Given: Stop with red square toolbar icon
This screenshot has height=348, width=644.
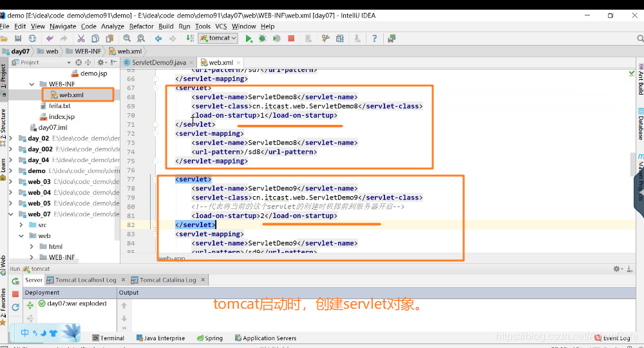Looking at the screenshot, I should pos(291,38).
